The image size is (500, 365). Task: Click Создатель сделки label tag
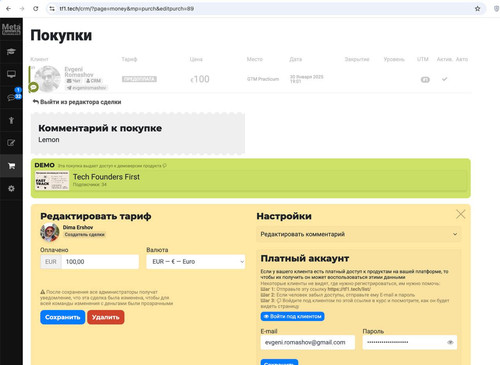click(x=84, y=235)
